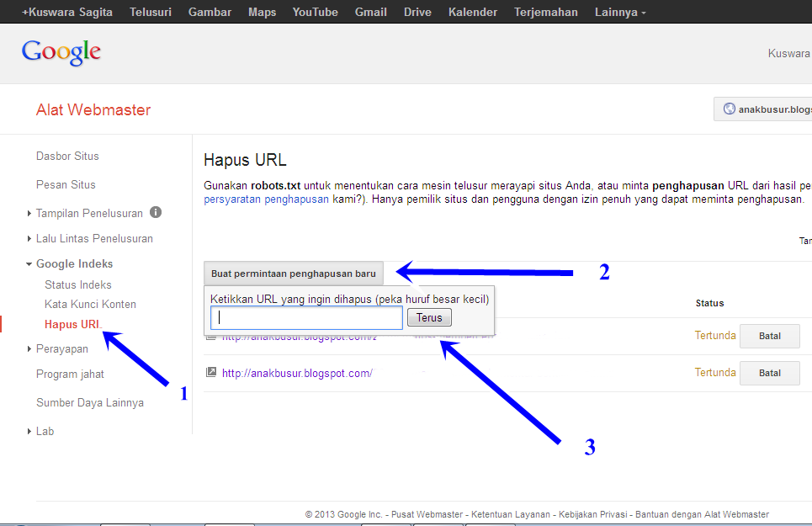This screenshot has height=526, width=812.
Task: Click Alat Webmaster title link
Action: [x=93, y=109]
